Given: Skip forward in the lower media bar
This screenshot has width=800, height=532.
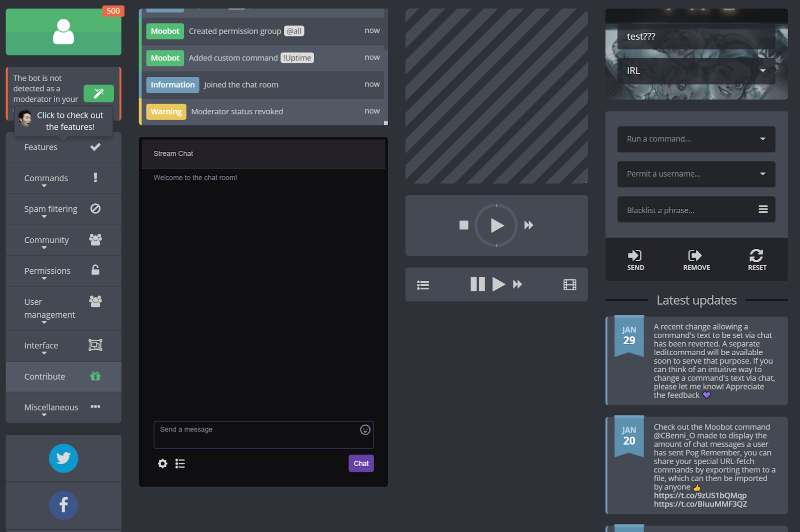Looking at the screenshot, I should pos(517,284).
